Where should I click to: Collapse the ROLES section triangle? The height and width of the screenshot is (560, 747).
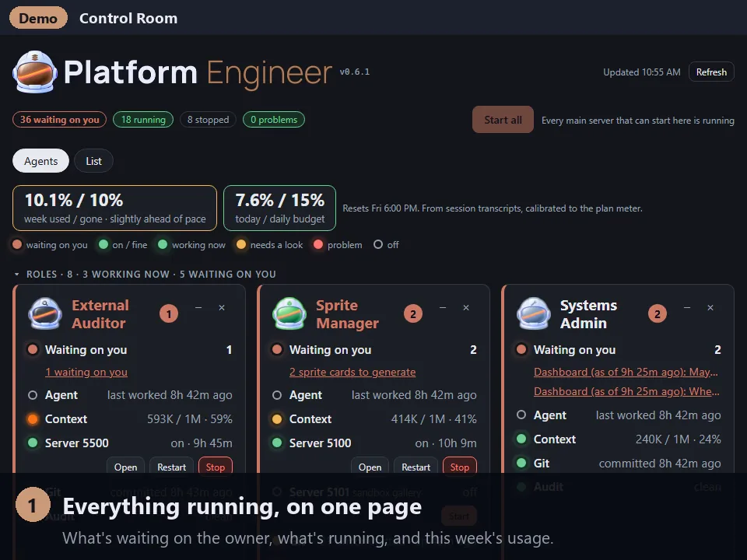click(x=16, y=275)
